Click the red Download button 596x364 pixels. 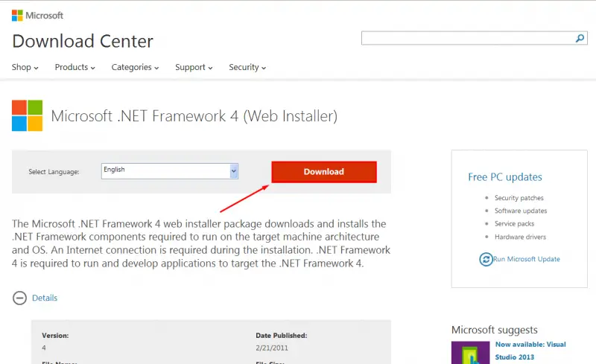tap(324, 172)
